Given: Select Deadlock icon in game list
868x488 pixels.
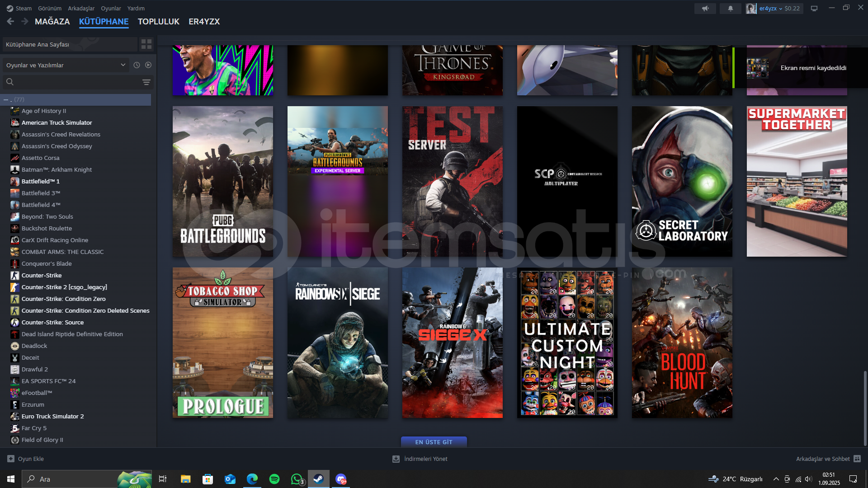Looking at the screenshot, I should pos(15,346).
